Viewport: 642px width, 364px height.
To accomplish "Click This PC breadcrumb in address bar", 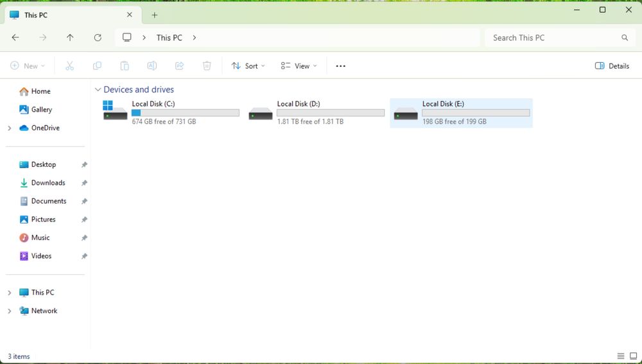I will [x=169, y=38].
